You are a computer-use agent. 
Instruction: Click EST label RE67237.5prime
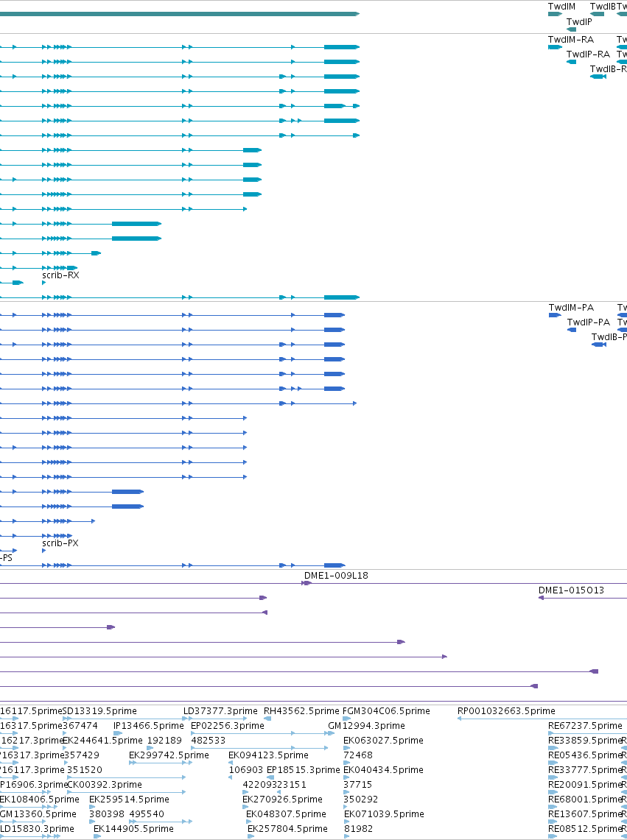coord(585,725)
